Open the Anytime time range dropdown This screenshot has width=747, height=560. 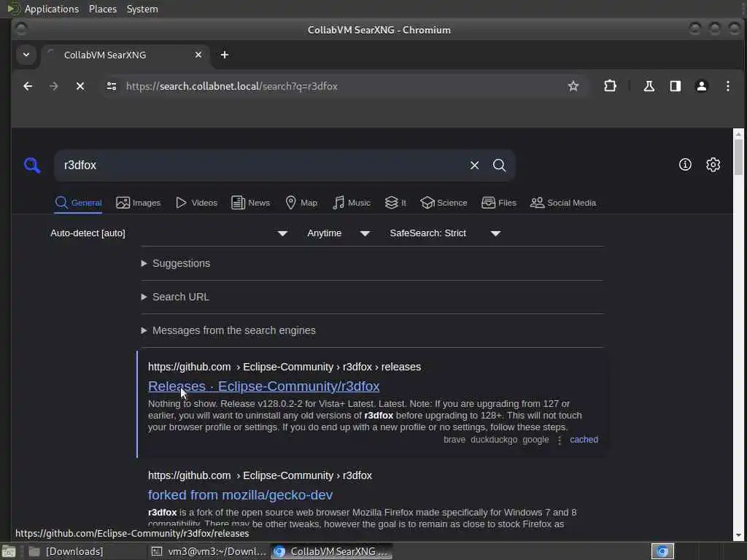tap(338, 233)
